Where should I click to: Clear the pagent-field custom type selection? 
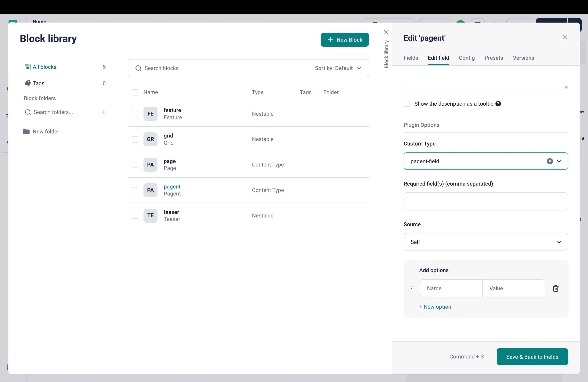point(549,161)
